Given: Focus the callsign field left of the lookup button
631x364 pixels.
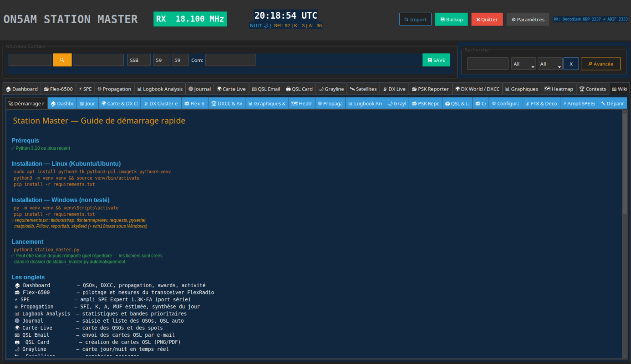Looking at the screenshot, I should (x=30, y=60).
